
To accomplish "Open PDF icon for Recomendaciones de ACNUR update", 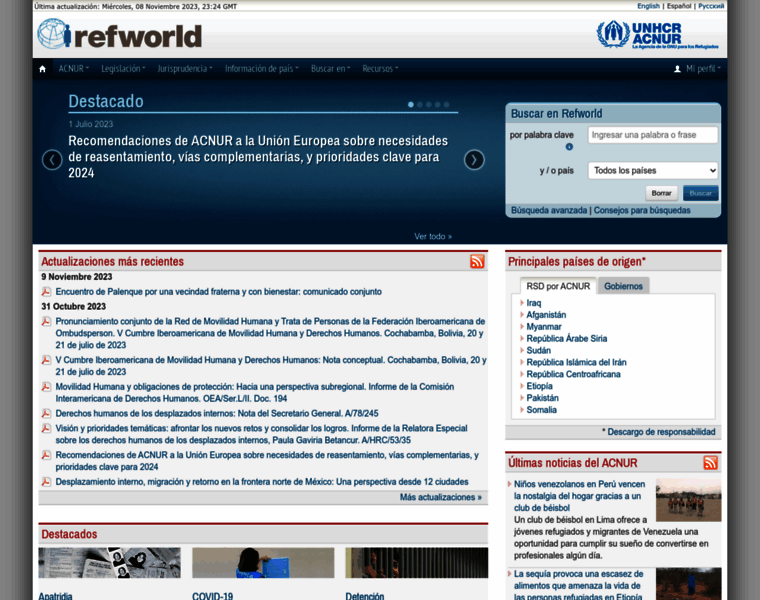I will 46,455.
